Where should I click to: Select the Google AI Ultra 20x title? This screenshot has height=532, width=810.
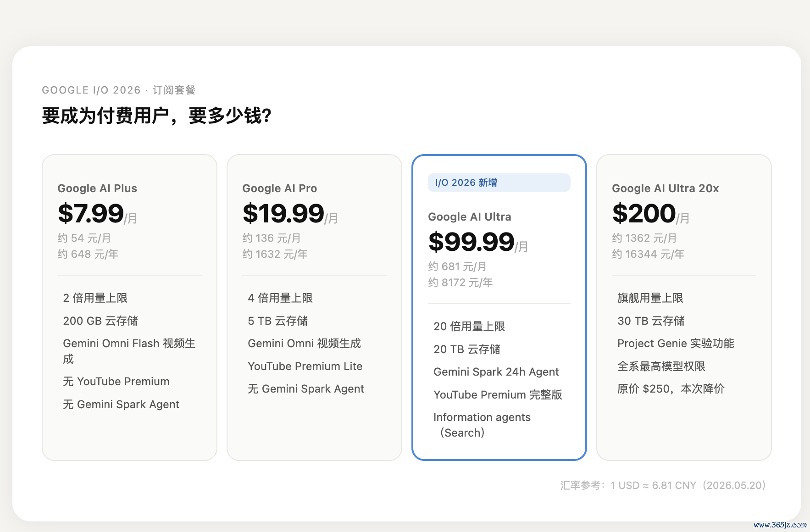(x=665, y=188)
